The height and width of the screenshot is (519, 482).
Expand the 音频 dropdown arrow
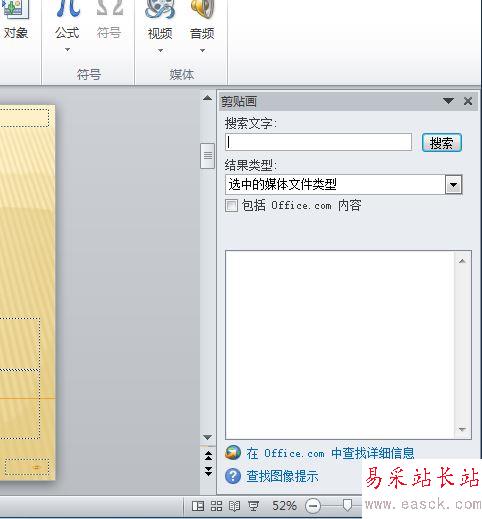pyautogui.click(x=202, y=51)
